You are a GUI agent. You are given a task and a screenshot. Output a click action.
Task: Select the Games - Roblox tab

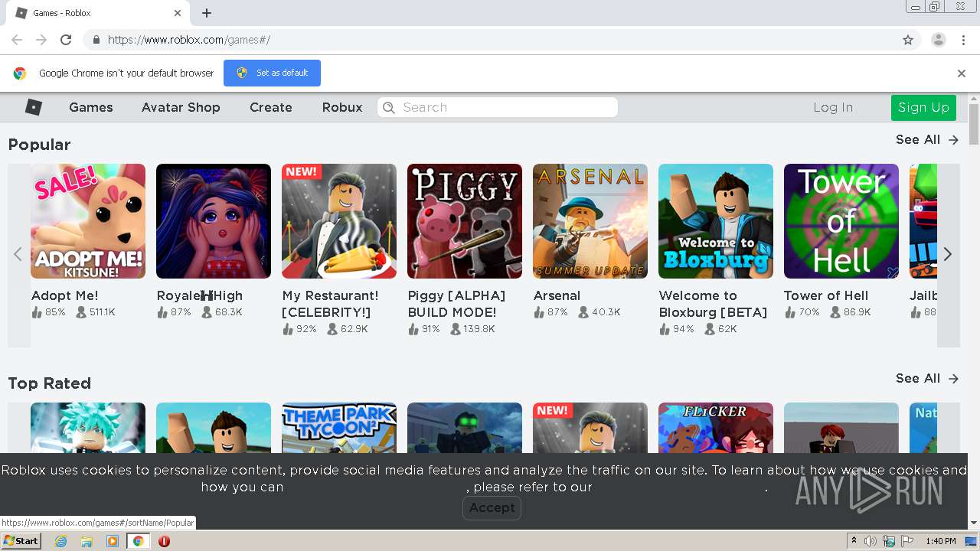pos(98,13)
